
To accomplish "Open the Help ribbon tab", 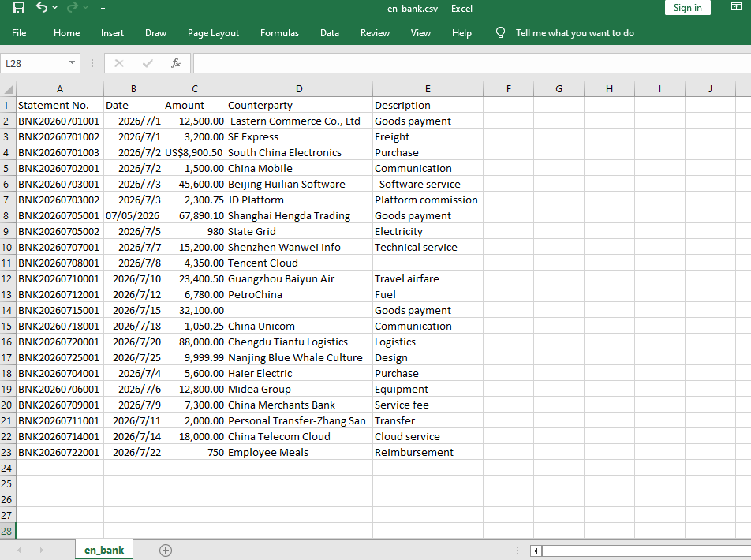I will [x=461, y=33].
